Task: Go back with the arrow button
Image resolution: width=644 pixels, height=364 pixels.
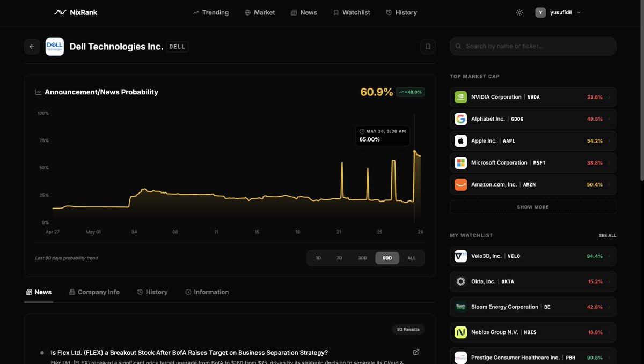Action: pos(32,47)
